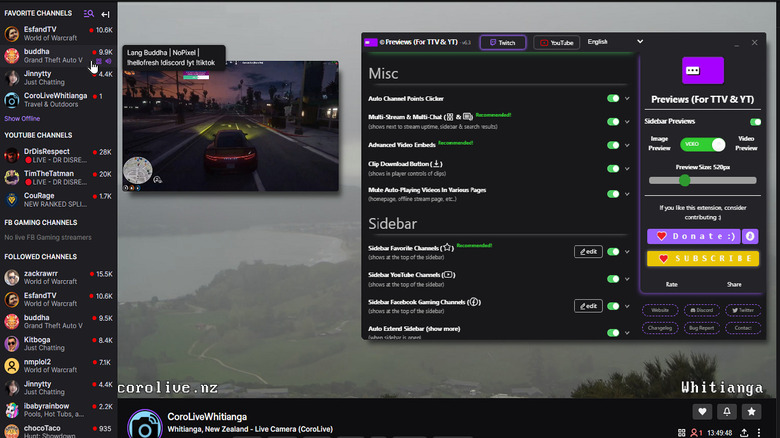
Task: Expand Sidebar YouTube Channels settings chevron
Action: 627,278
